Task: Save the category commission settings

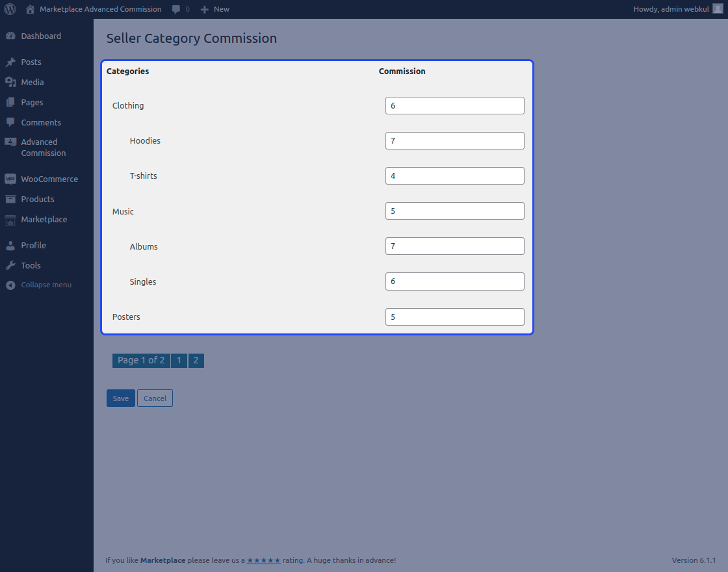Action: [120, 398]
